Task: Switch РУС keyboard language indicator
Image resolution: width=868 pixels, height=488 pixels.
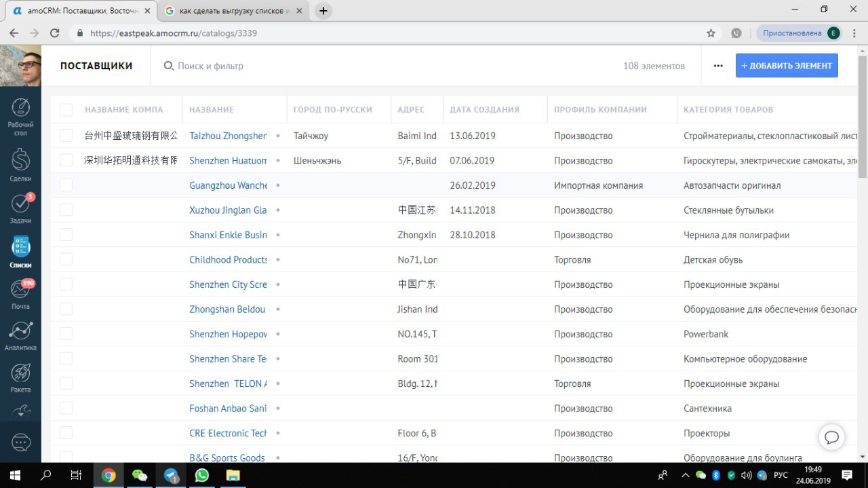Action: [781, 475]
